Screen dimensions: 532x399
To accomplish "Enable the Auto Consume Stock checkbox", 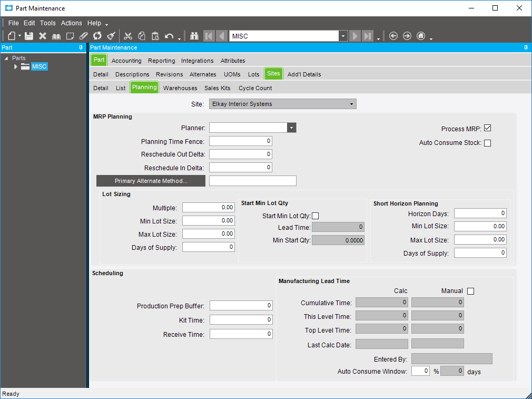I will click(x=487, y=143).
